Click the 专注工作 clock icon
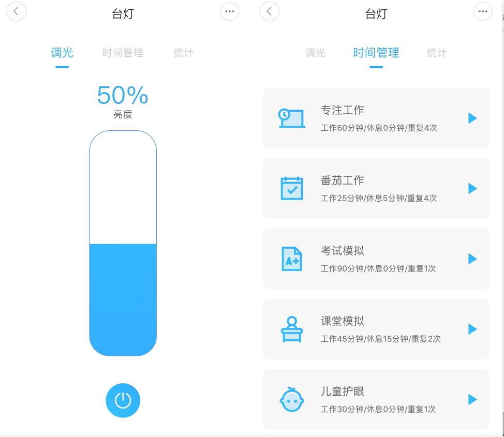 point(292,118)
